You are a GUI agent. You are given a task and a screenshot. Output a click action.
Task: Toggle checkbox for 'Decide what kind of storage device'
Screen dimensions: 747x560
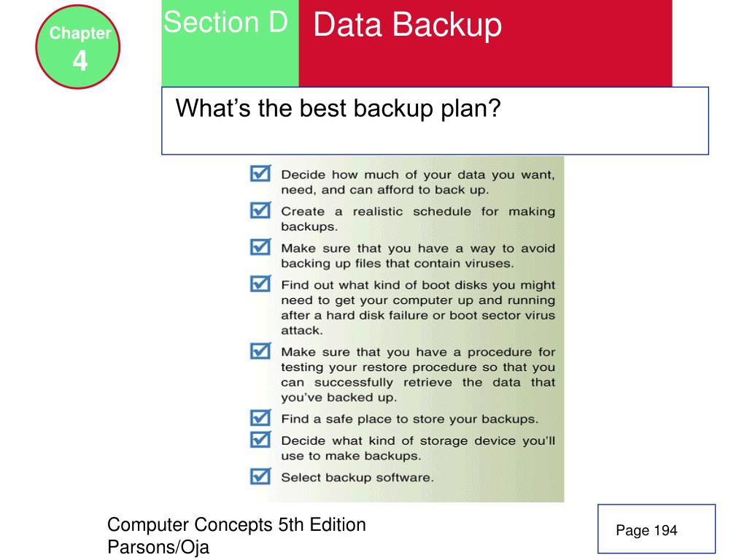coord(260,439)
